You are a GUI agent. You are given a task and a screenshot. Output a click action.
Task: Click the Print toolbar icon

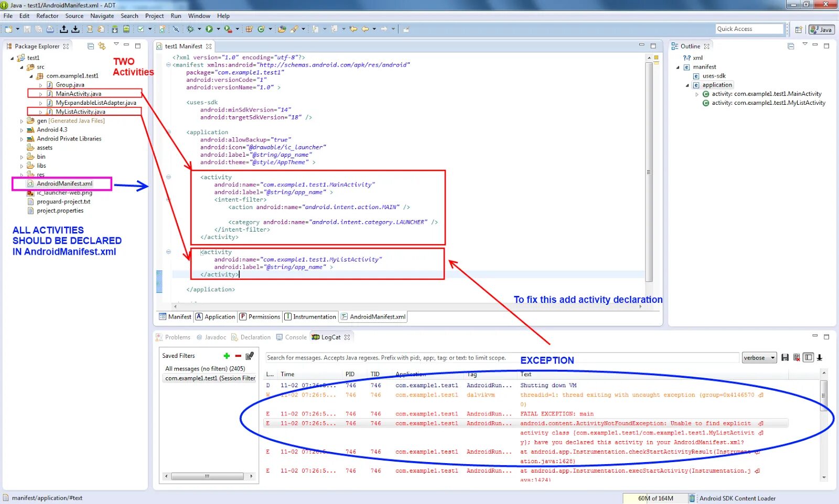point(50,29)
